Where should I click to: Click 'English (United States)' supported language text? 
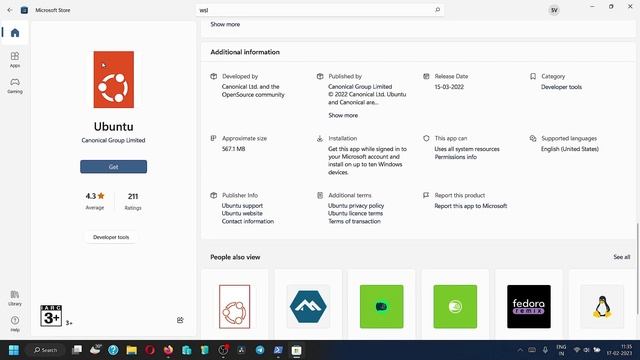pyautogui.click(x=570, y=149)
